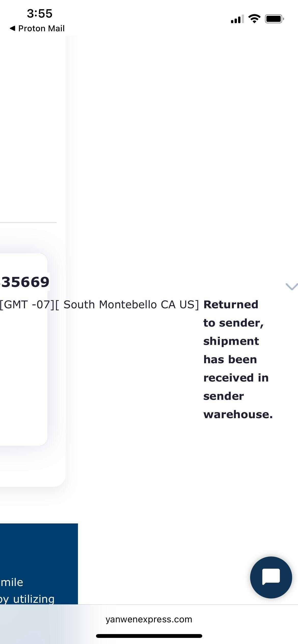Click the bold "shipment" status word
Viewport: 298px width, 644px height.
coord(231,341)
